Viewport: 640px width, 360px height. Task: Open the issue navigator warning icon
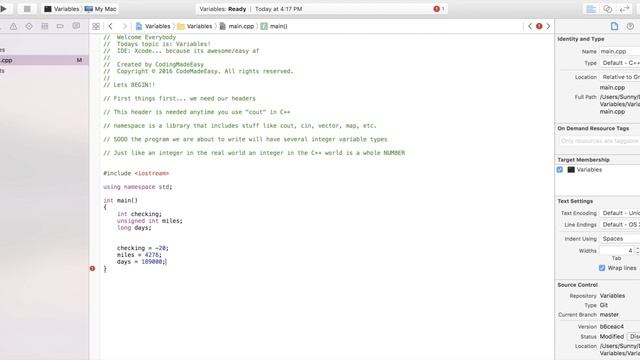coord(13,26)
